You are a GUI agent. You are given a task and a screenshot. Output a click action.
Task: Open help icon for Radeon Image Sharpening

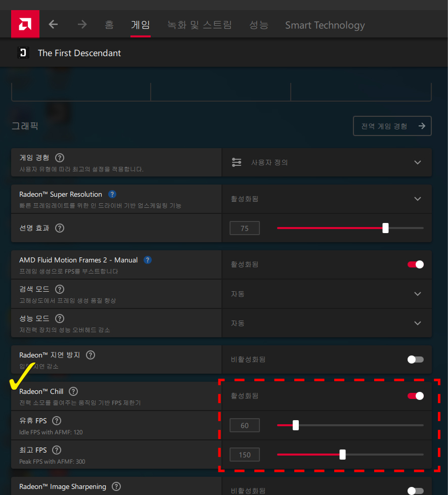tap(116, 486)
